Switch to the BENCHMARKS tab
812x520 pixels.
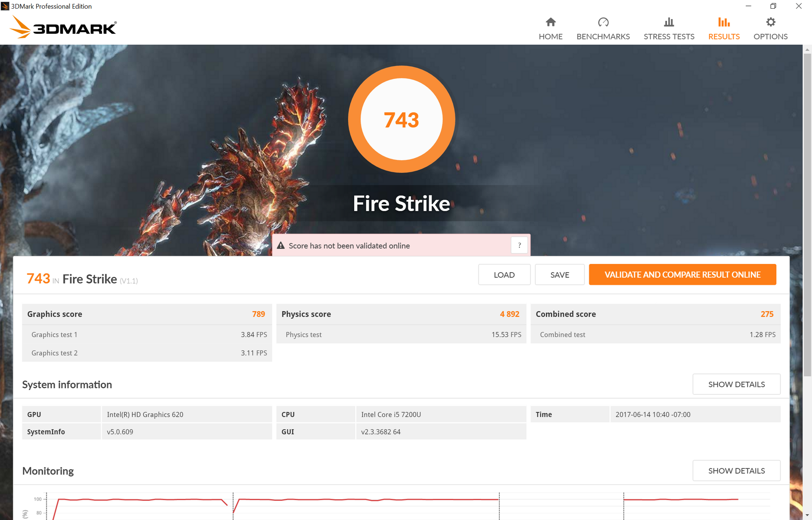click(x=603, y=29)
